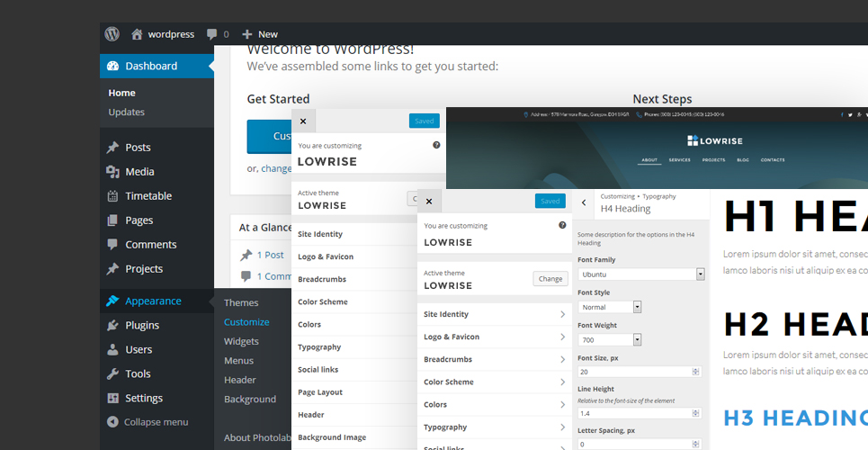Screen dimensions: 868x450
Task: Open Typography in back customizer panel
Action: 354,346
